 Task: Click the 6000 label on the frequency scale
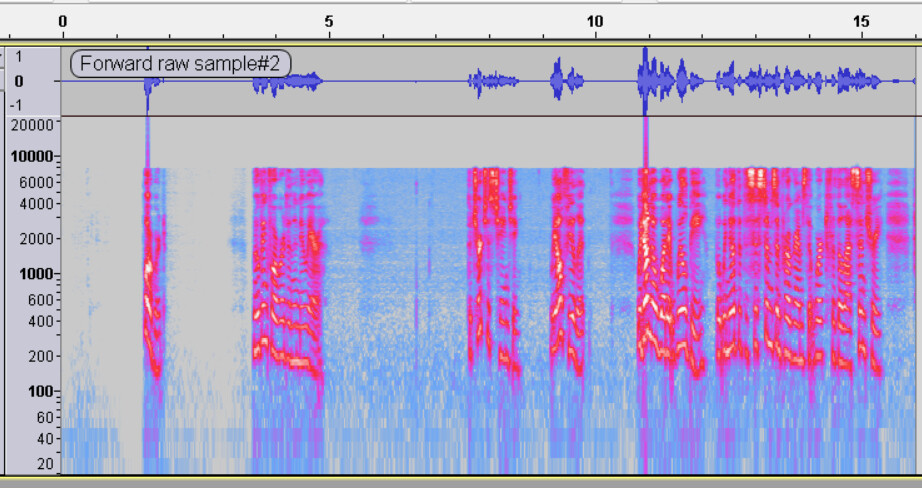(36, 183)
